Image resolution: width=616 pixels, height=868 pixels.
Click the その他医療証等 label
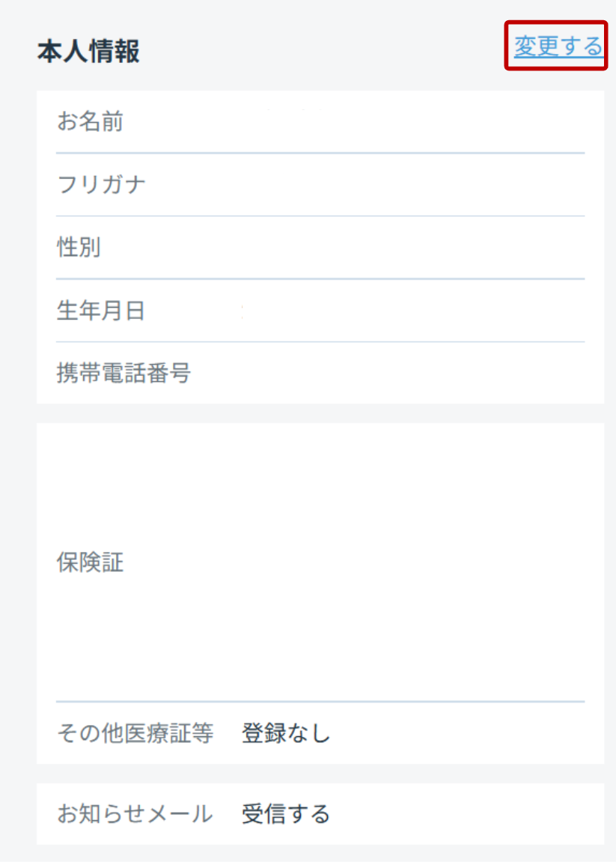click(135, 733)
